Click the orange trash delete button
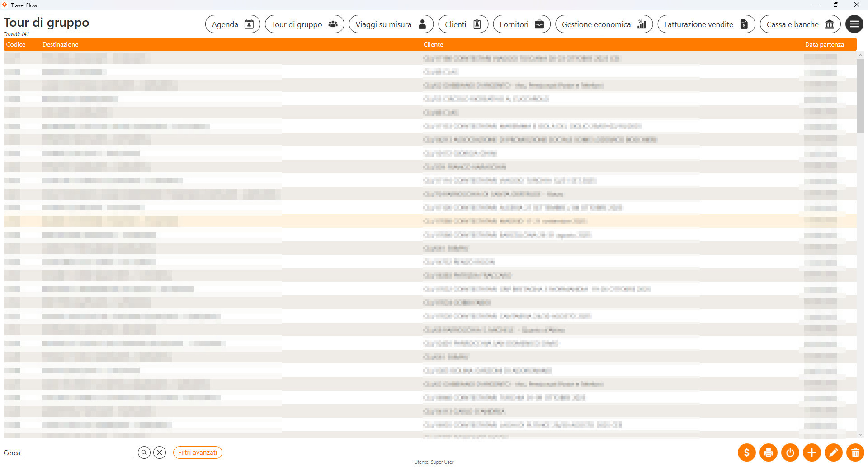The width and height of the screenshot is (868, 467). [855, 453]
